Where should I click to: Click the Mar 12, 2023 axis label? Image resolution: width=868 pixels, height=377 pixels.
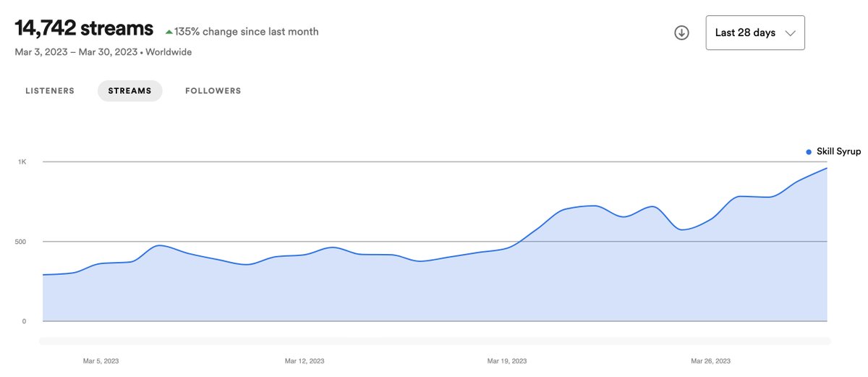(x=303, y=360)
